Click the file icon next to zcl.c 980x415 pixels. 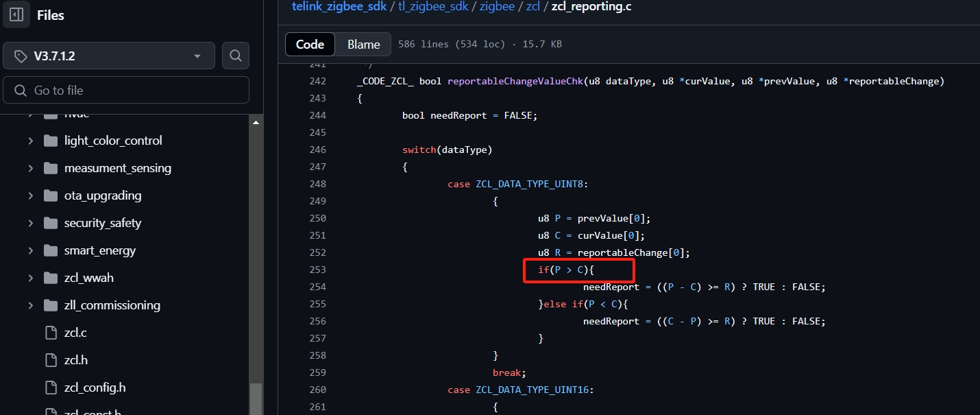click(50, 333)
